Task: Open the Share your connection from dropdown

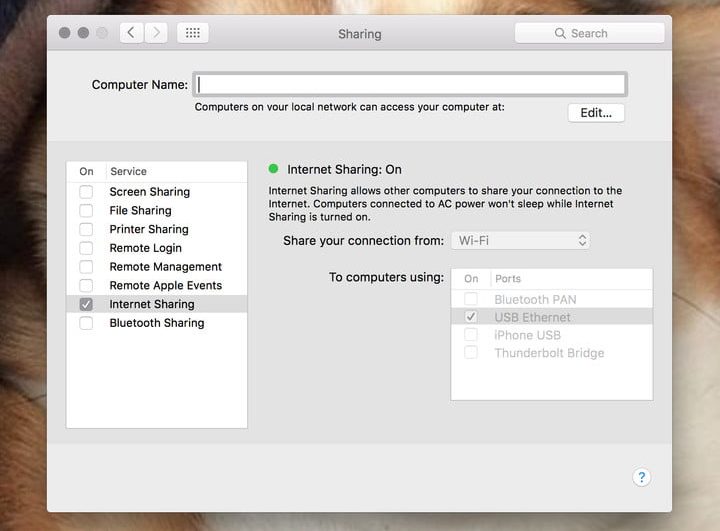Action: pyautogui.click(x=520, y=240)
